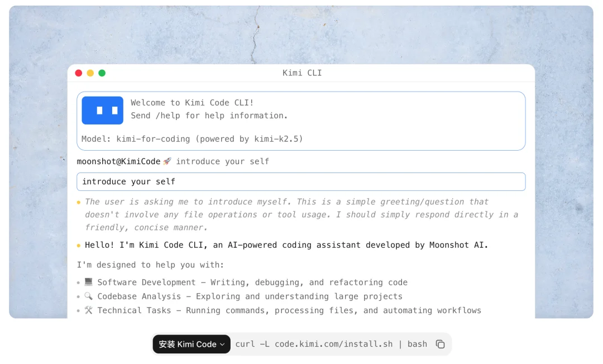Click the rocket emoji in the prompt
This screenshot has height=364, width=603.
(x=167, y=161)
